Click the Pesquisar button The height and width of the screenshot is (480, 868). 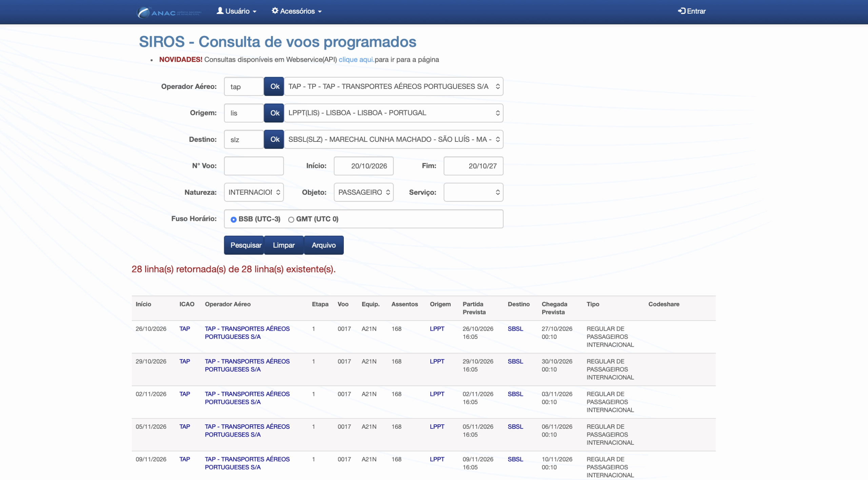244,245
